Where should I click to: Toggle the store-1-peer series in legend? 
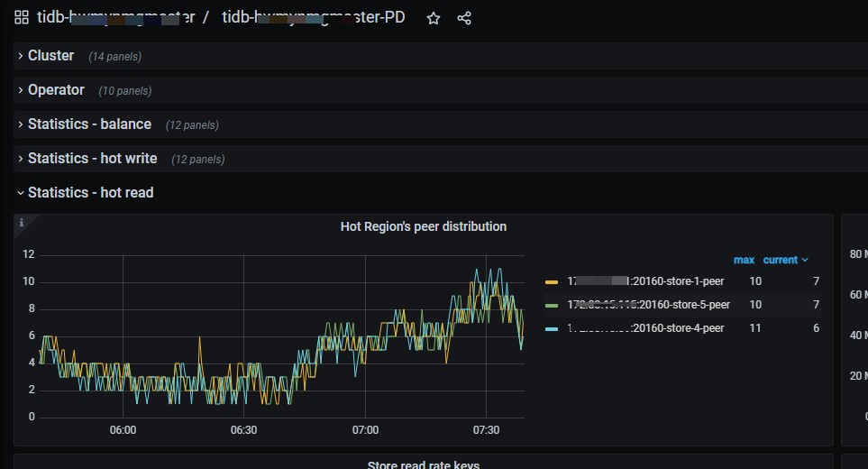[644, 281]
